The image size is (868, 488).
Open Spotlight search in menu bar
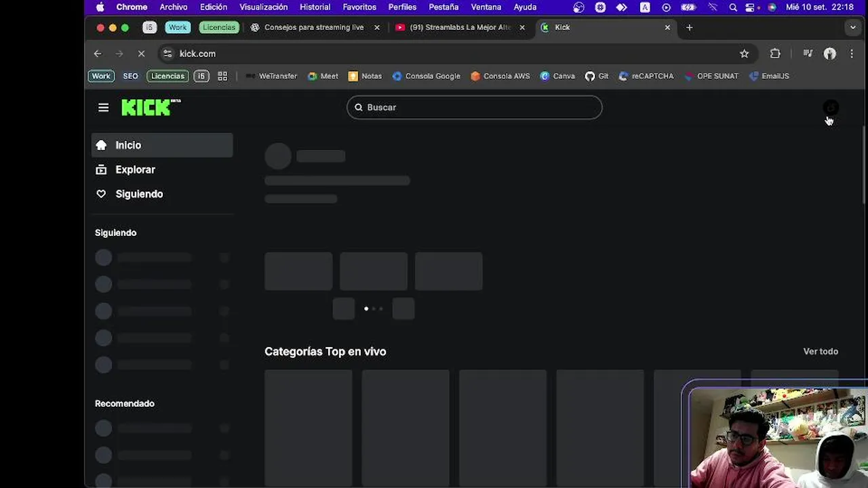click(x=733, y=7)
